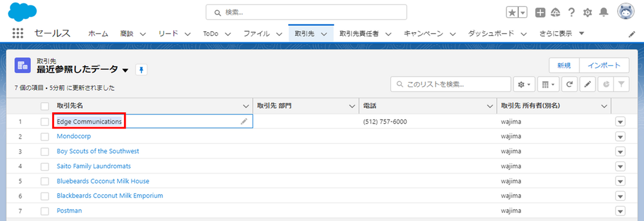Open the Boy Scouts of the Southwest link

point(98,152)
